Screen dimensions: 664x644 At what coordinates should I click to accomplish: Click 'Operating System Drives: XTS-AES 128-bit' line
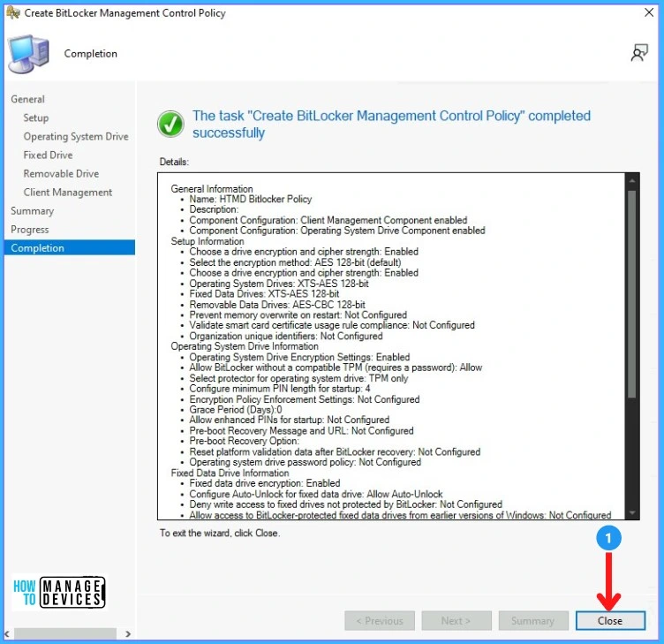click(279, 284)
